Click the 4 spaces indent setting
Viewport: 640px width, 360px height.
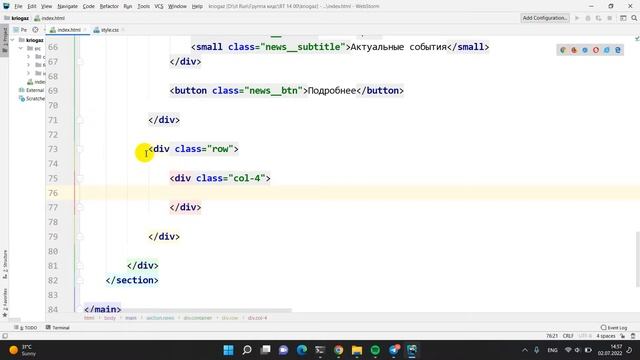[x=606, y=336]
